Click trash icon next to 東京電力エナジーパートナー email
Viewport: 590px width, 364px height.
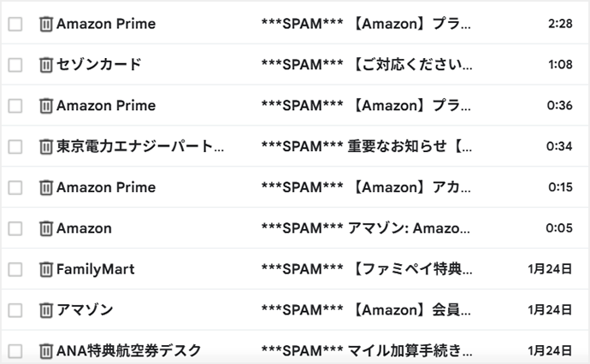coord(46,147)
